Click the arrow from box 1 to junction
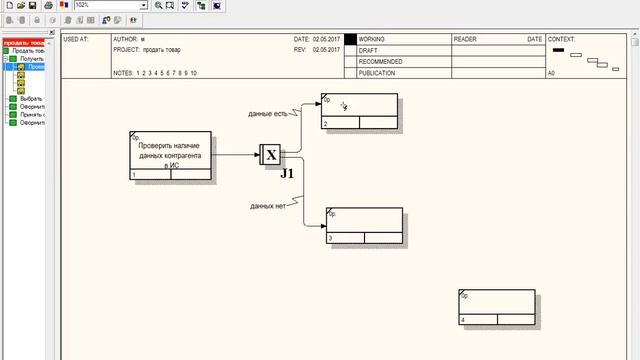 (x=236, y=155)
